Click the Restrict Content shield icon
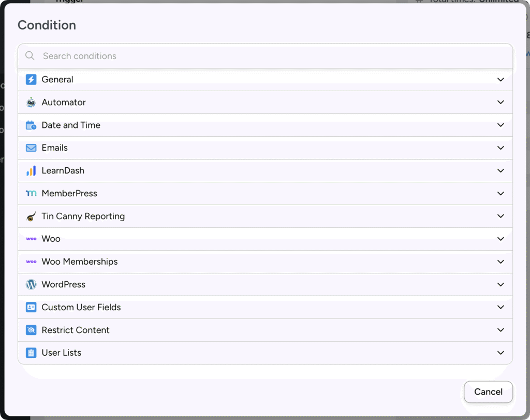The image size is (530, 420). click(32, 330)
